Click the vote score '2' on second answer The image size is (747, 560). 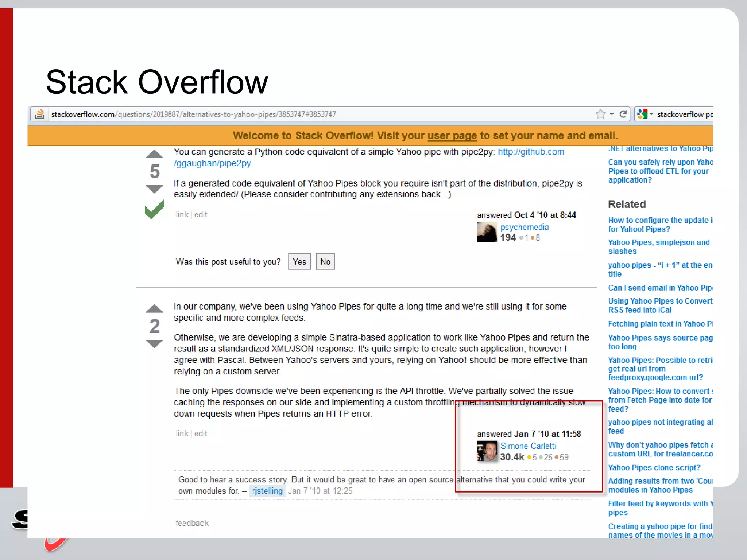click(155, 326)
